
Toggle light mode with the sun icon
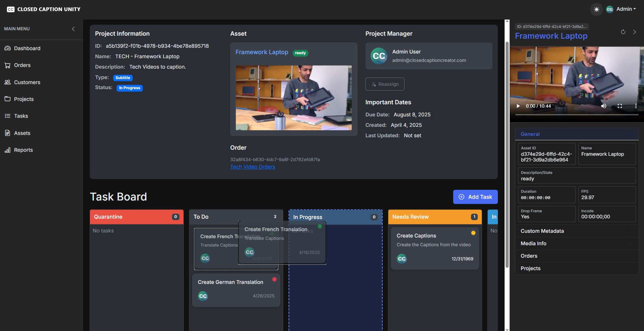pyautogui.click(x=596, y=9)
